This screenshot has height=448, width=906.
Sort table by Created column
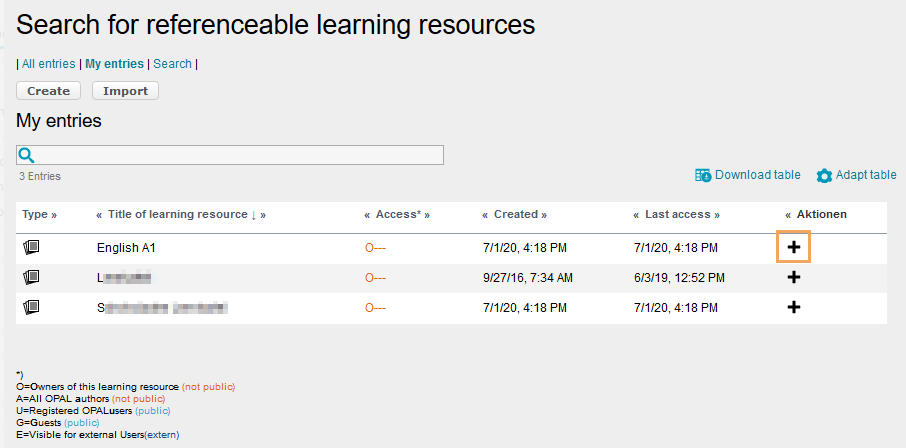click(x=515, y=214)
